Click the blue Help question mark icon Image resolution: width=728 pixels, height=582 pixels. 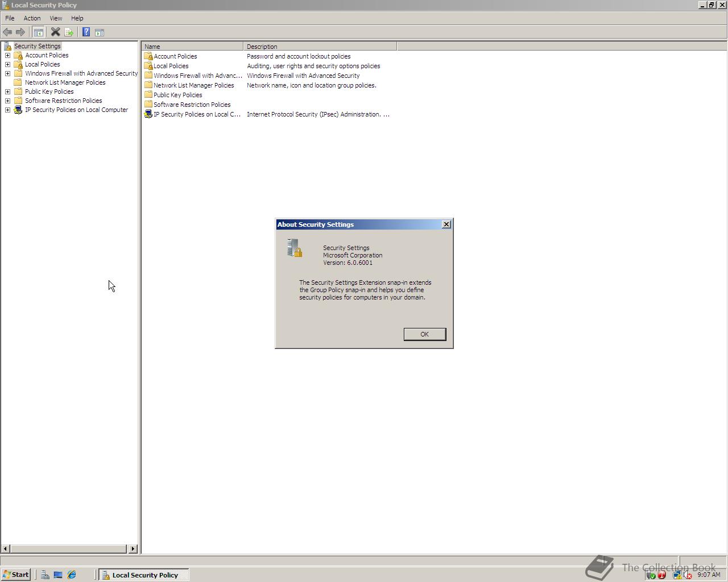86,32
